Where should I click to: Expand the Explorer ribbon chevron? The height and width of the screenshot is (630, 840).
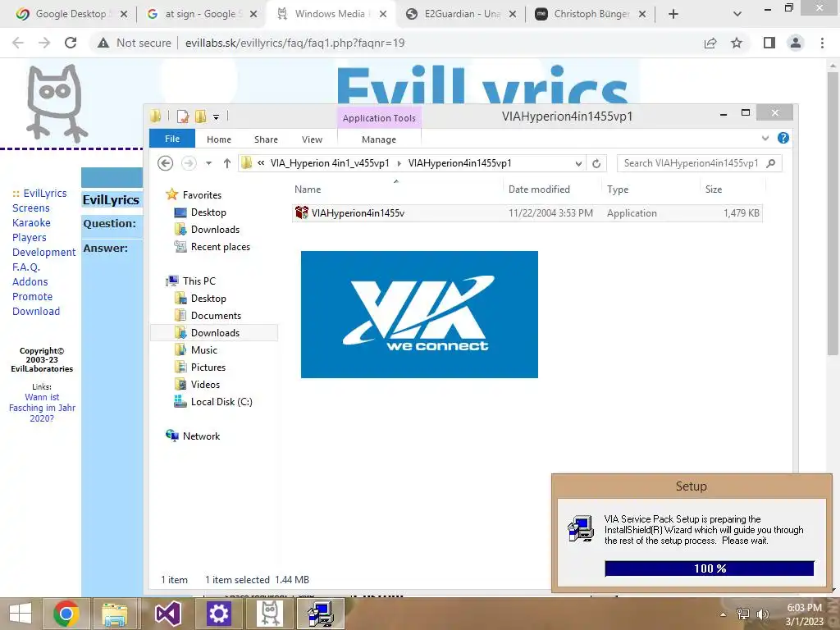(x=765, y=138)
